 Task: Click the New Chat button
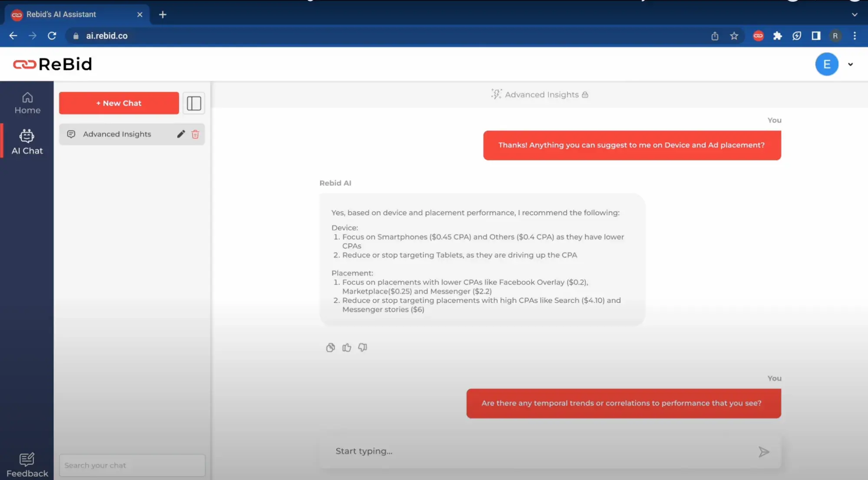[119, 102]
